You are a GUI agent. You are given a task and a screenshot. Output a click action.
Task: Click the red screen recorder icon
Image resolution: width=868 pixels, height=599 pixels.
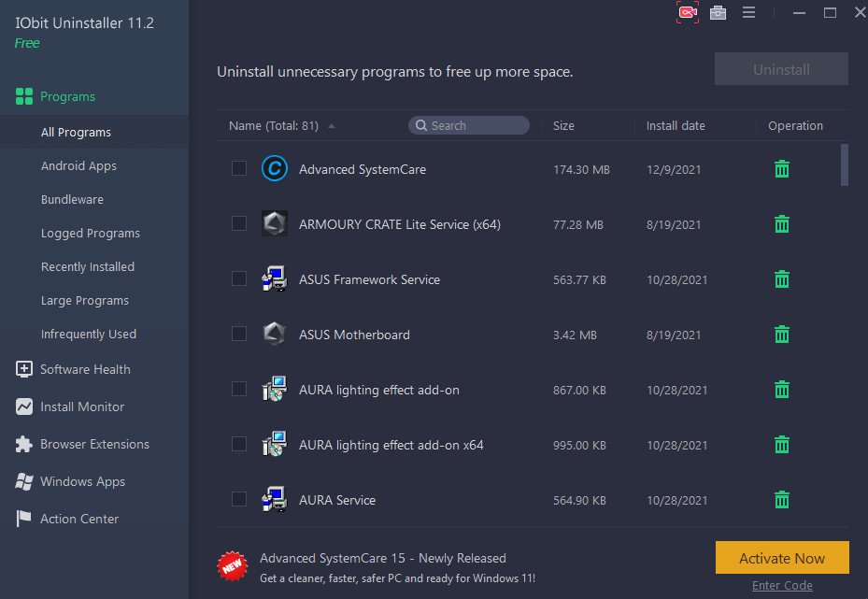click(687, 12)
